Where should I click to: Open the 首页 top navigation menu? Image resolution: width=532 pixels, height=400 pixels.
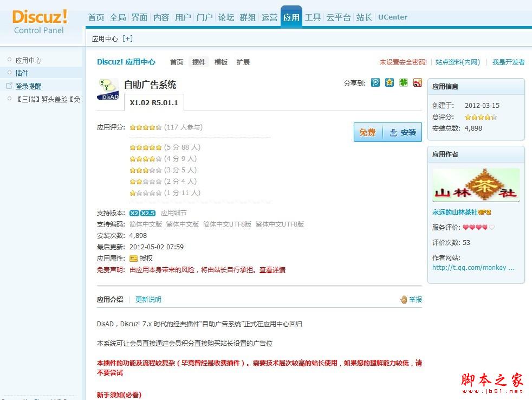(96, 17)
